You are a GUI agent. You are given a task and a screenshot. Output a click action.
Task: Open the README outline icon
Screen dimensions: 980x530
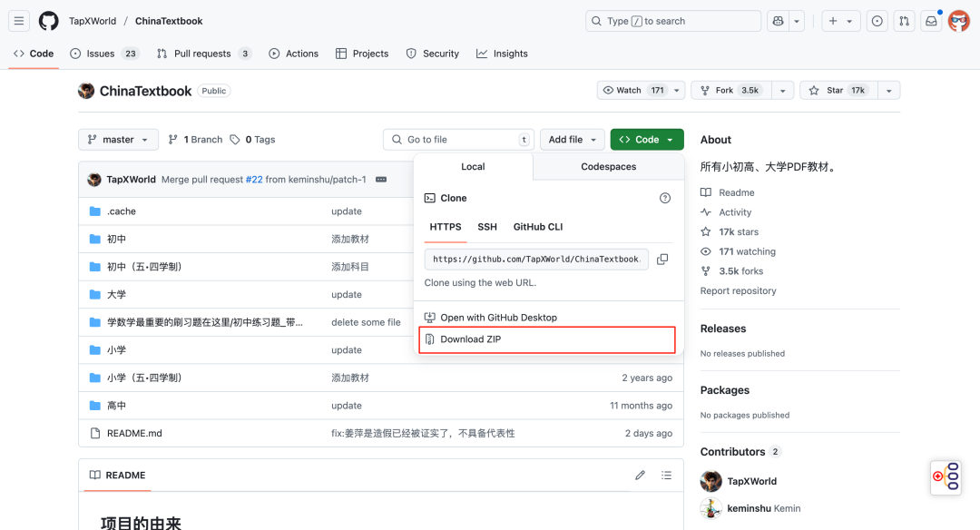pyautogui.click(x=667, y=475)
